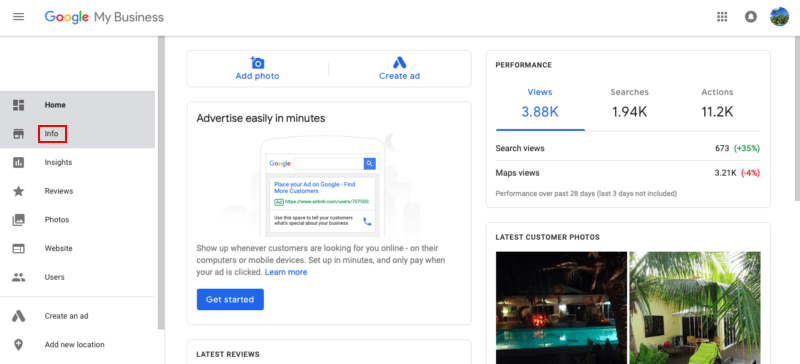Click the Get started button

click(x=230, y=300)
